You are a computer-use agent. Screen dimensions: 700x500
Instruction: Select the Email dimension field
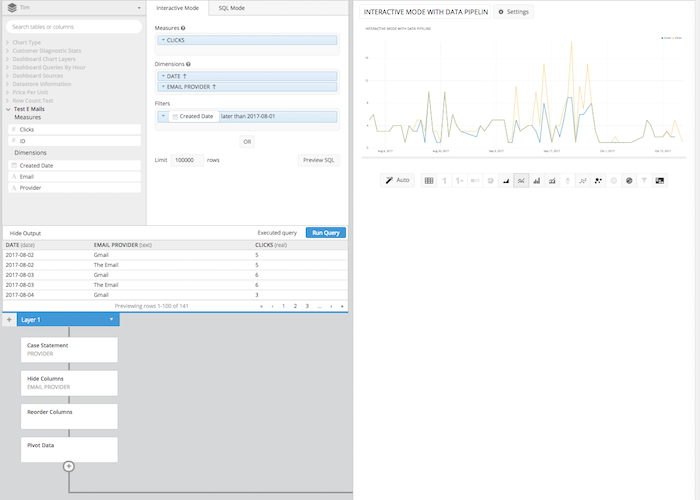[75, 177]
